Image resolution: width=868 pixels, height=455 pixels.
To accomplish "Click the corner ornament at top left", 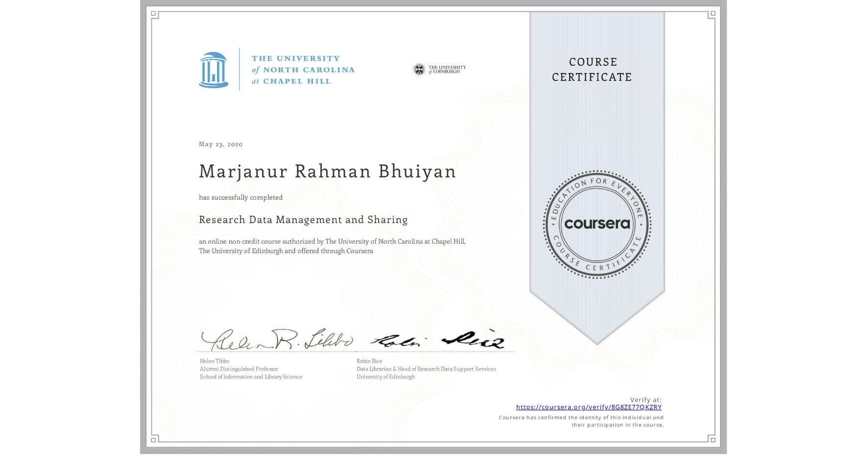I will 154,15.
